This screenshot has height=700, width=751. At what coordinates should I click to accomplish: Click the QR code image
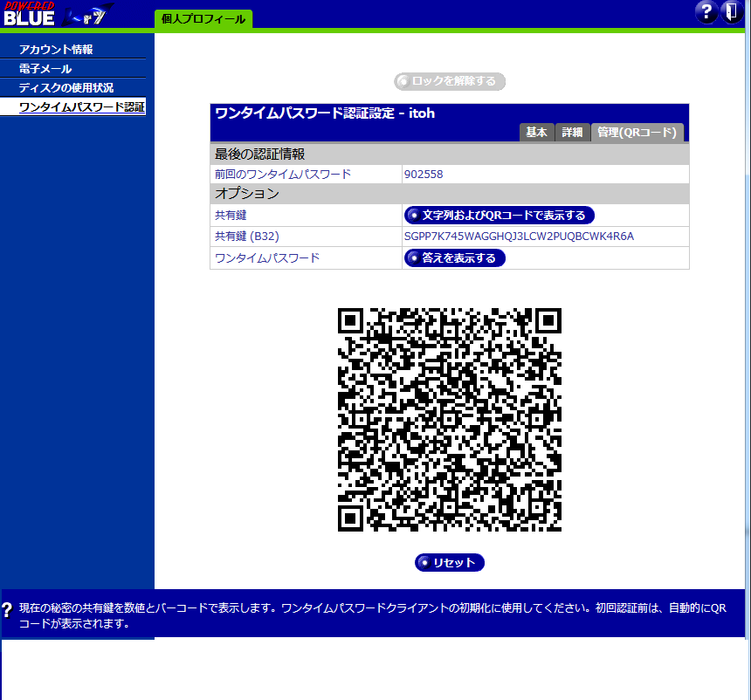coord(450,420)
